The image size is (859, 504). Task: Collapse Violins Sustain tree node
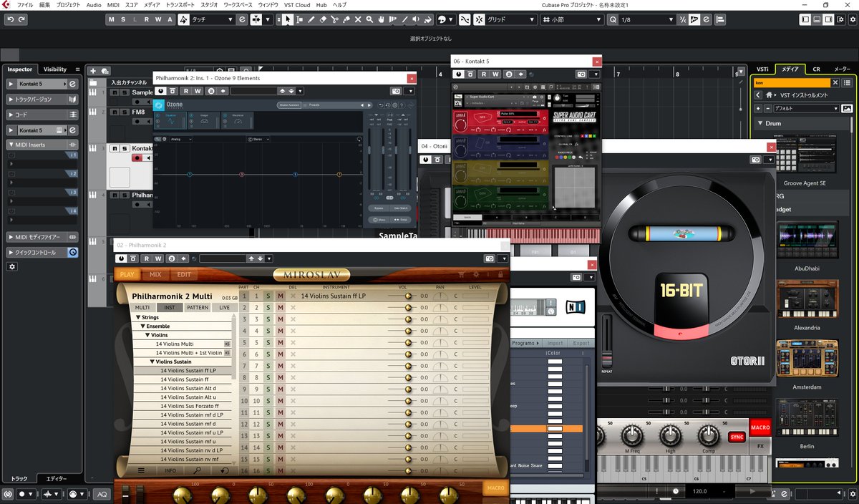pos(153,362)
